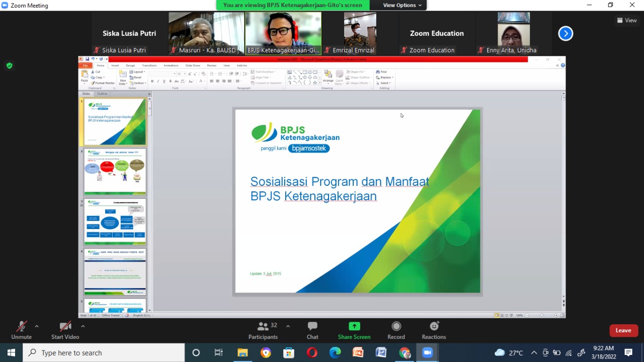This screenshot has width=644, height=362.
Task: Click the taskbar search box
Action: coord(104,352)
